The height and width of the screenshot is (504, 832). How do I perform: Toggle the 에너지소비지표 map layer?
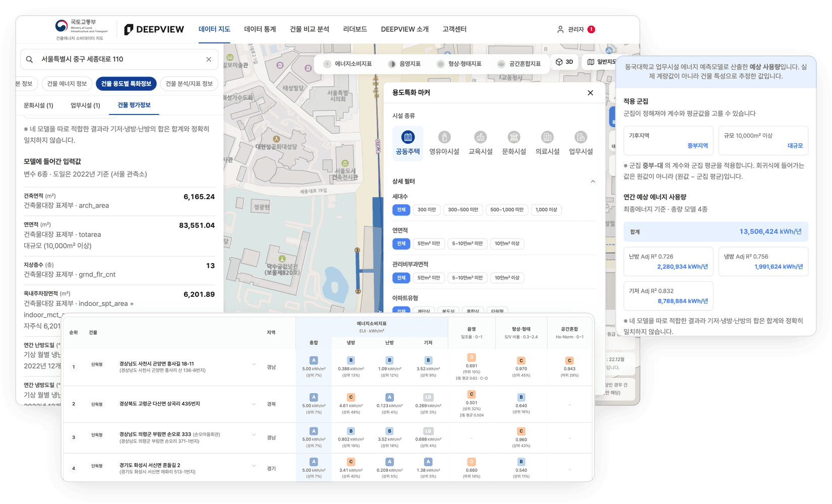[348, 64]
